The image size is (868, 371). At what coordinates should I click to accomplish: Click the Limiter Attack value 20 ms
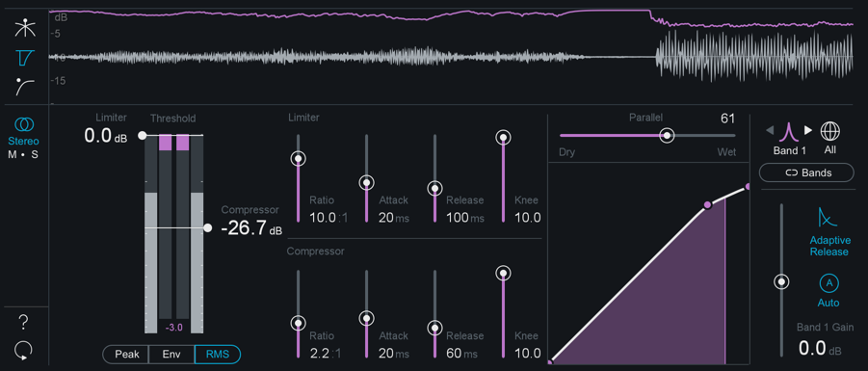point(394,218)
